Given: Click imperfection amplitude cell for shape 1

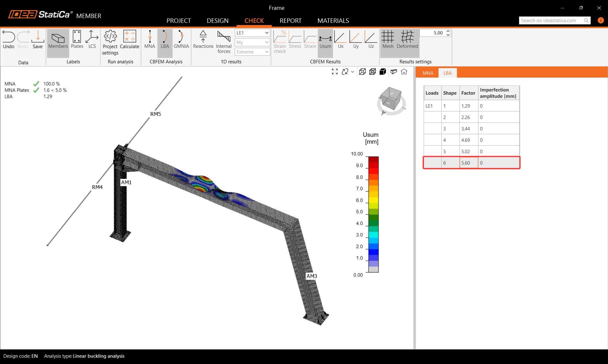Looking at the screenshot, I should tap(499, 106).
